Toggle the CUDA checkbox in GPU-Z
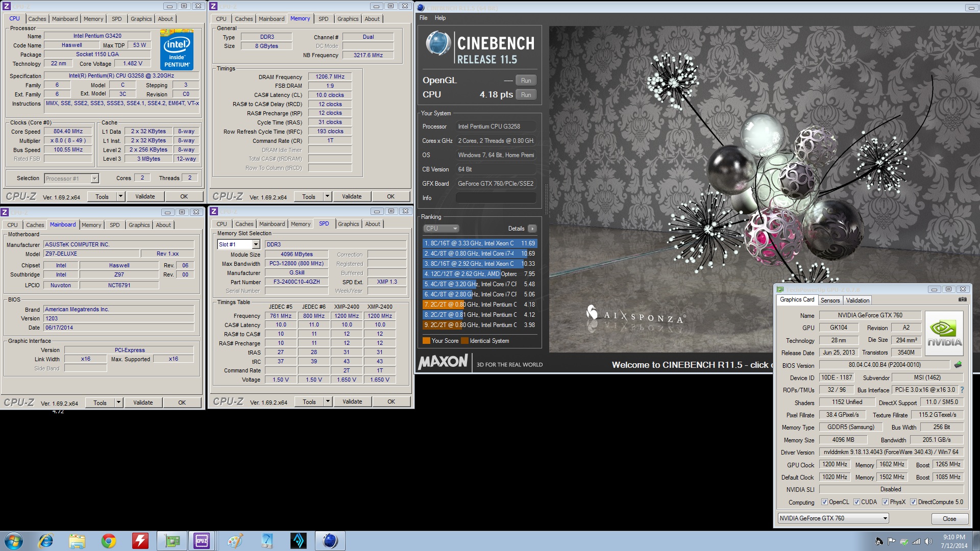 point(856,502)
